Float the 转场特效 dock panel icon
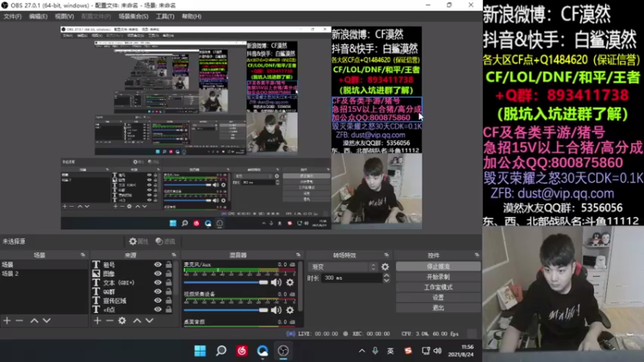Screen dimensions: 644x362 point(386,255)
